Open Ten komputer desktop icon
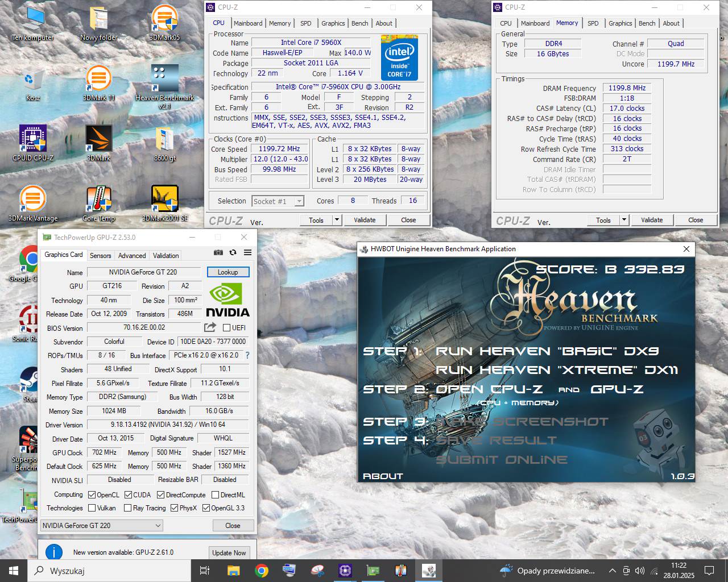 (33, 23)
